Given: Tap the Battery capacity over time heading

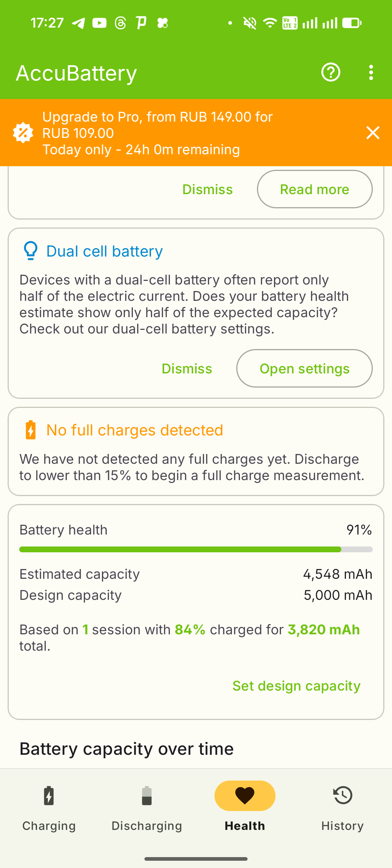Looking at the screenshot, I should tap(127, 749).
